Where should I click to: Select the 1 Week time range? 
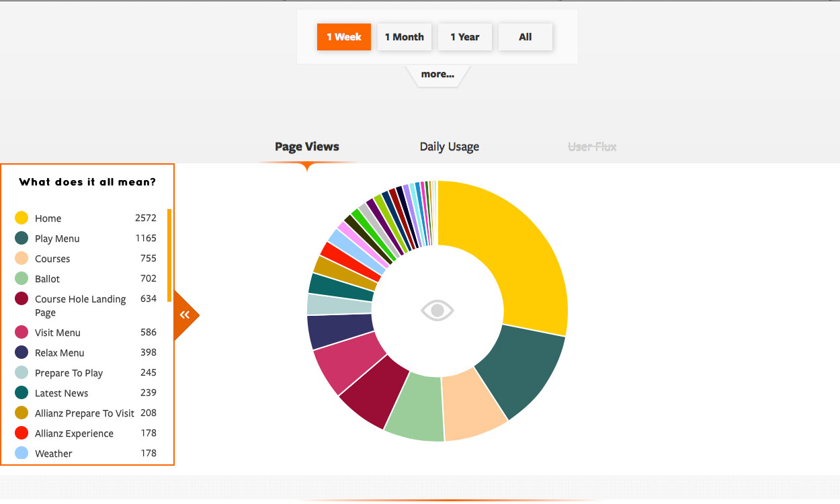click(344, 37)
